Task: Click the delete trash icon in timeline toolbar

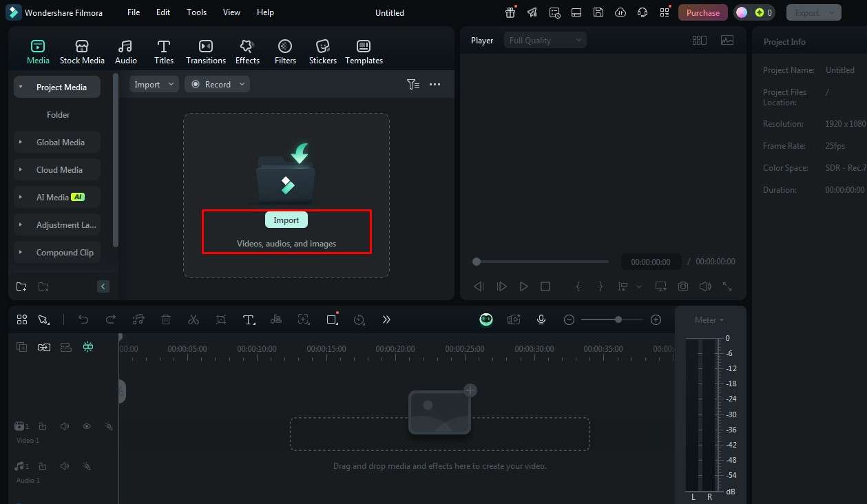Action: pyautogui.click(x=166, y=319)
